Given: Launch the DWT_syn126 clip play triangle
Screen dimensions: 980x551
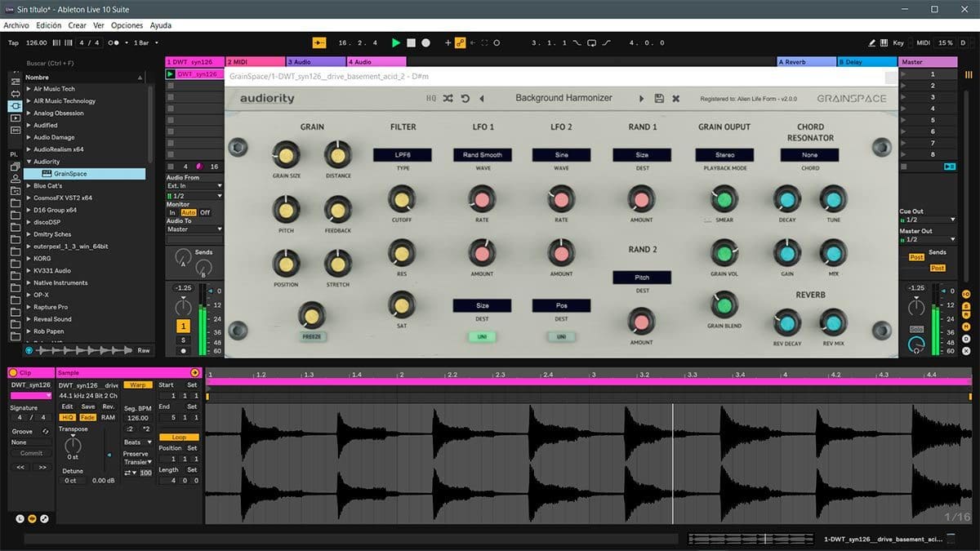Looking at the screenshot, I should (x=171, y=73).
